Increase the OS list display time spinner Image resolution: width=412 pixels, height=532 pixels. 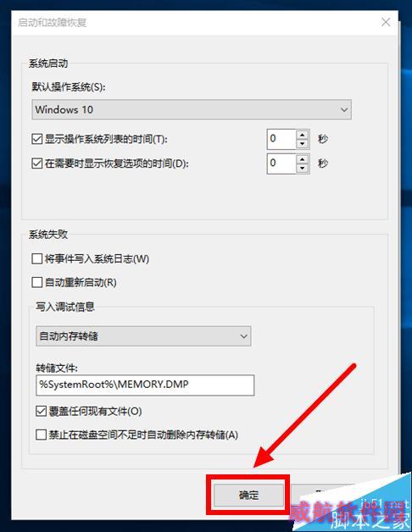(x=302, y=135)
